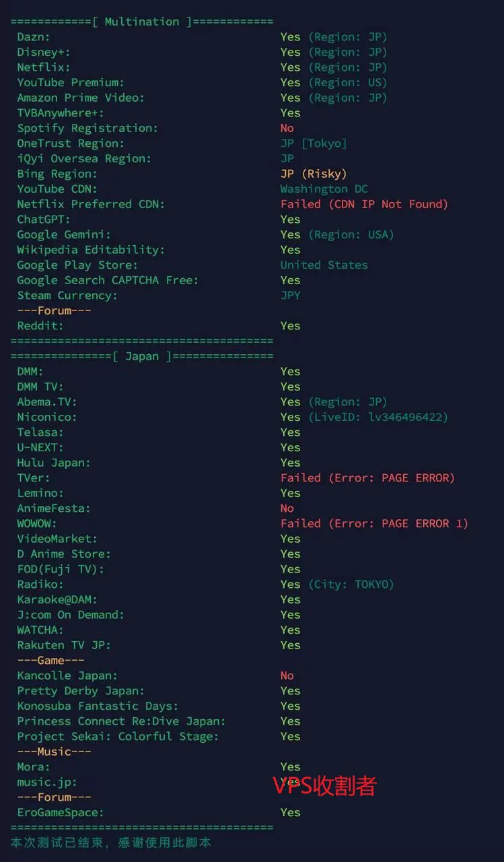504x862 pixels.
Task: Click the "JP (Risky)" Bing Region value
Action: [314, 174]
